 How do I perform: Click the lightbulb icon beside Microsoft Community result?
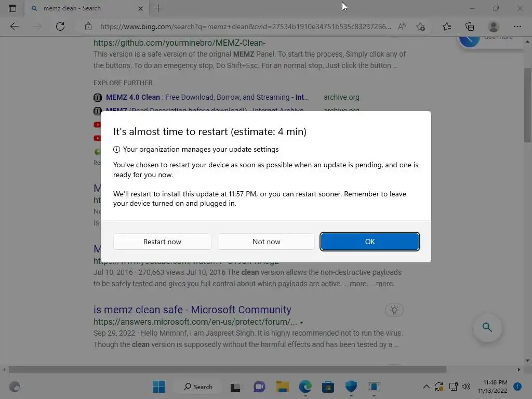(394, 310)
